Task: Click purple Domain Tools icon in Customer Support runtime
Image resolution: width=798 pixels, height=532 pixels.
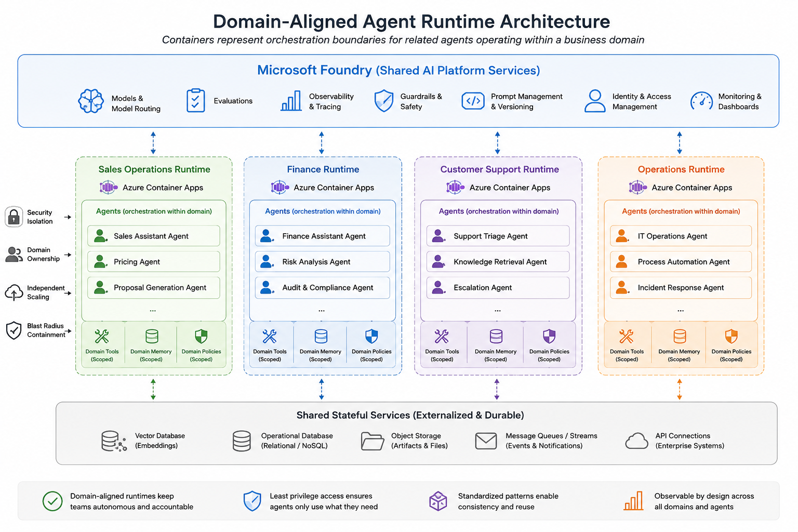Action: pyautogui.click(x=442, y=337)
